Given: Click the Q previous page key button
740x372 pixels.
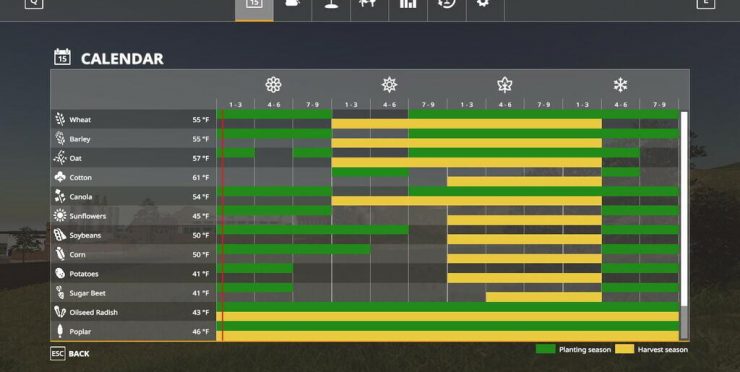Looking at the screenshot, I should click(x=34, y=3).
